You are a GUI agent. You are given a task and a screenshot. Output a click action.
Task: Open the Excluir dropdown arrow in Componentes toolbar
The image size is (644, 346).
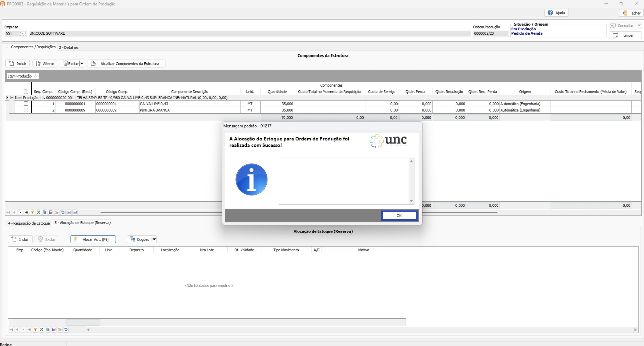point(82,63)
